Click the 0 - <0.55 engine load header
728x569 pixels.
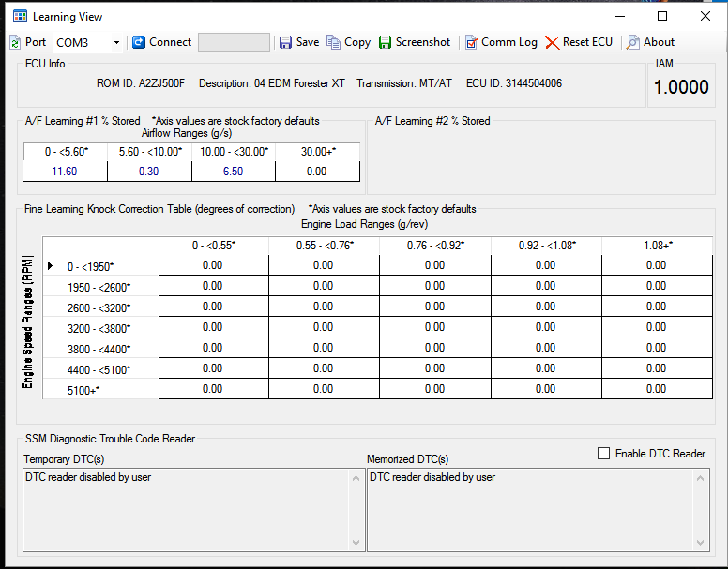tap(214, 246)
